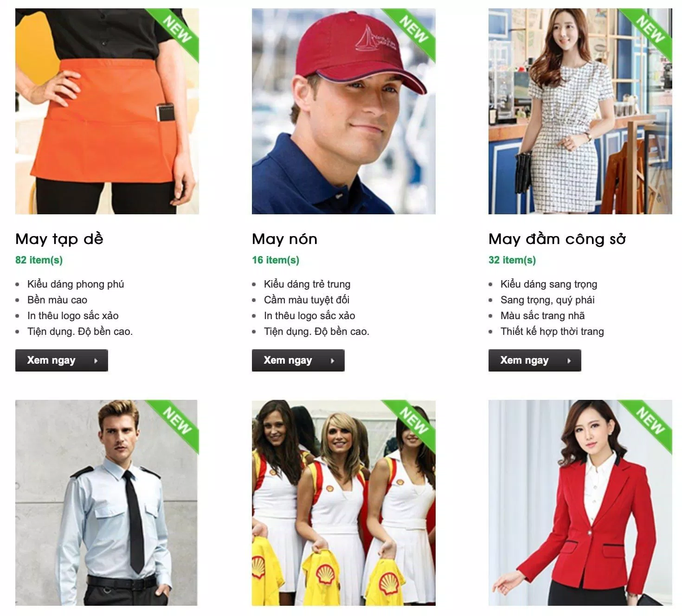Open the May tạp dề title link
Screen dimensions: 682x616
point(59,239)
